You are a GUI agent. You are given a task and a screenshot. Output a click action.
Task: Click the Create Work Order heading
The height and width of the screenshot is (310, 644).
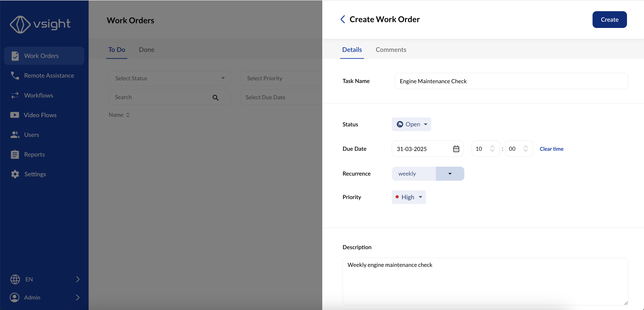(x=384, y=19)
